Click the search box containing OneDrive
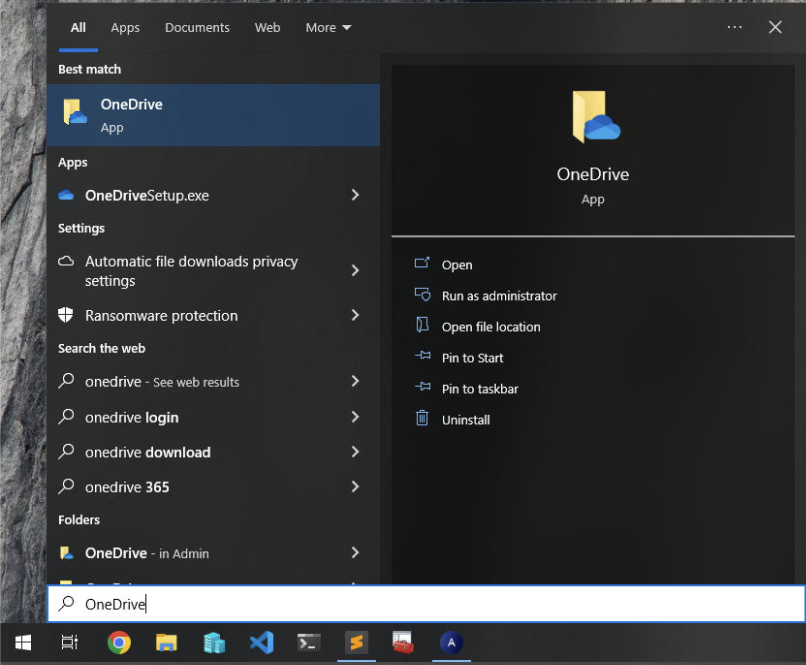The width and height of the screenshot is (806, 665). [x=426, y=603]
